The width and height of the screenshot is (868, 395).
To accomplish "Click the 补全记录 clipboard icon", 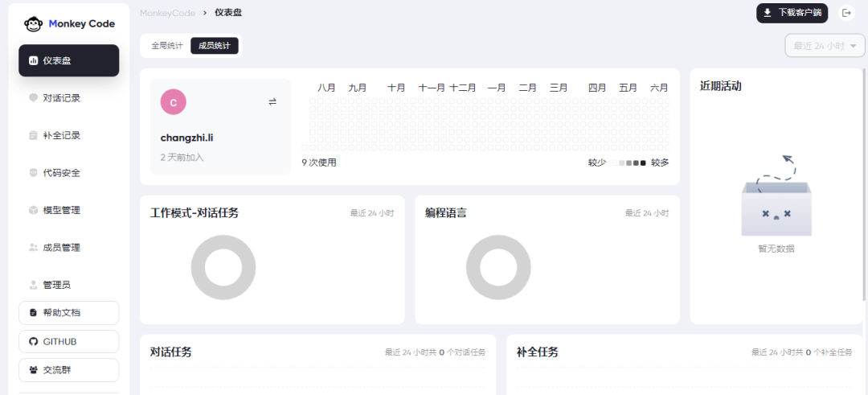I will [33, 135].
